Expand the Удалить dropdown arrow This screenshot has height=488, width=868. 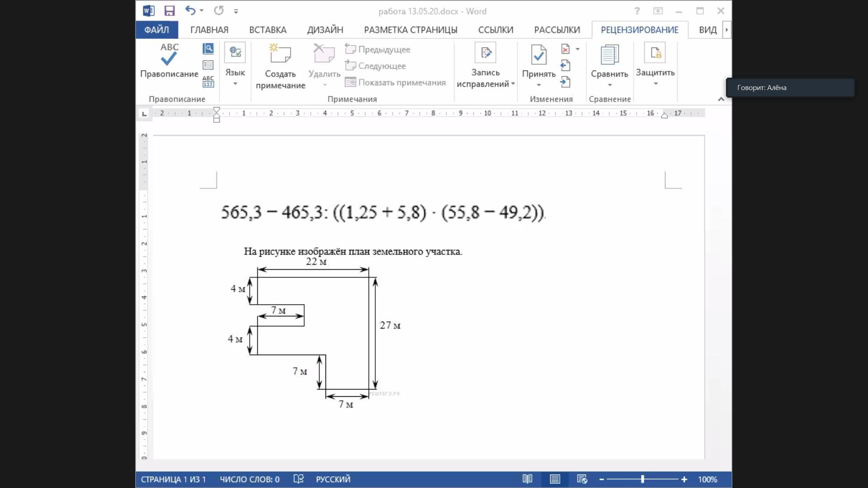(325, 85)
